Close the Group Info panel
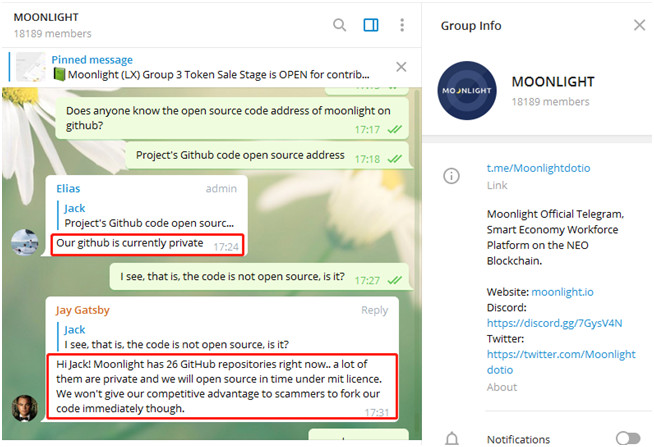 (639, 25)
